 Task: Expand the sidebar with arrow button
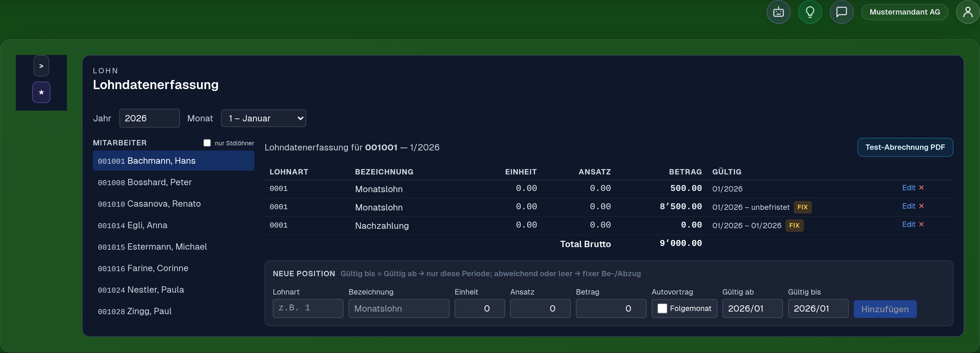tap(41, 66)
